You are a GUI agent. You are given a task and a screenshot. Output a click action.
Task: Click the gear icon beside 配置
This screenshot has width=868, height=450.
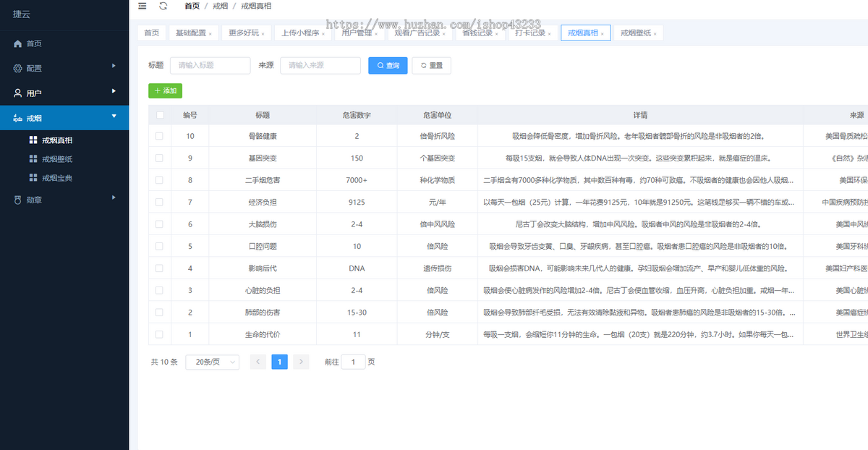click(x=18, y=68)
